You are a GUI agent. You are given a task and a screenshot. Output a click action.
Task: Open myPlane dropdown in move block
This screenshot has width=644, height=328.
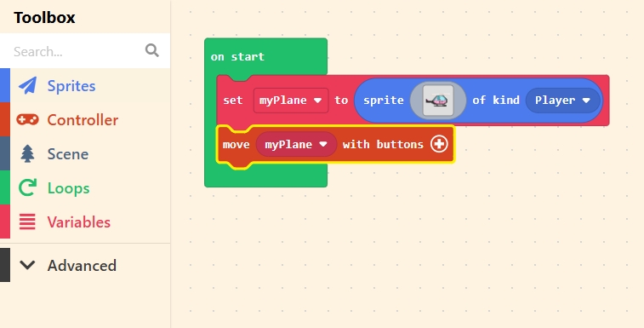point(296,144)
